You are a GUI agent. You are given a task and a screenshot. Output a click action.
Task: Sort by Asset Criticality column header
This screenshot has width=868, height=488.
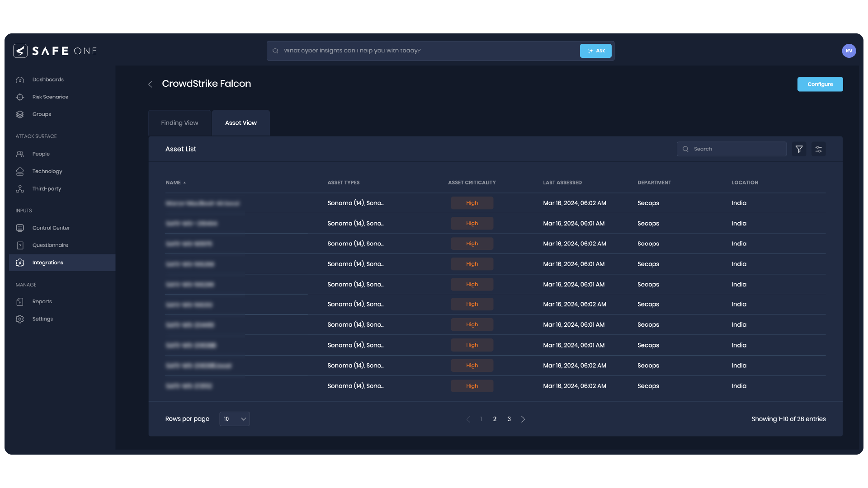point(472,183)
